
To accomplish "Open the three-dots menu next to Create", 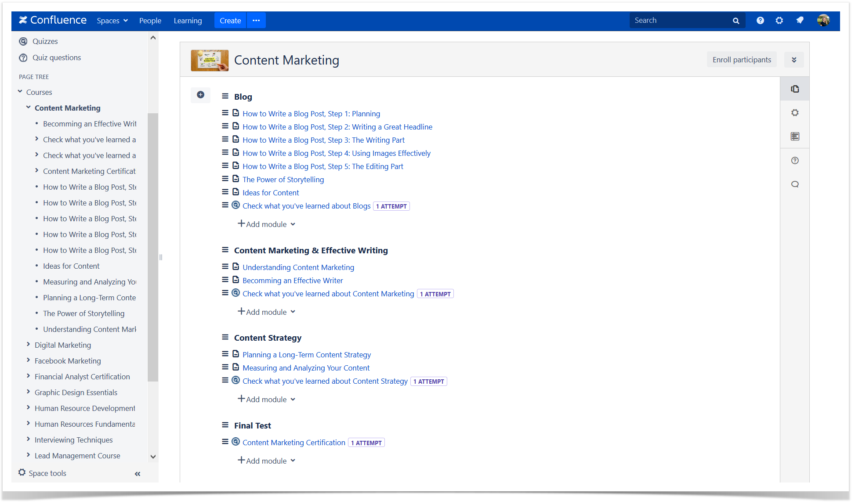I will [256, 21].
